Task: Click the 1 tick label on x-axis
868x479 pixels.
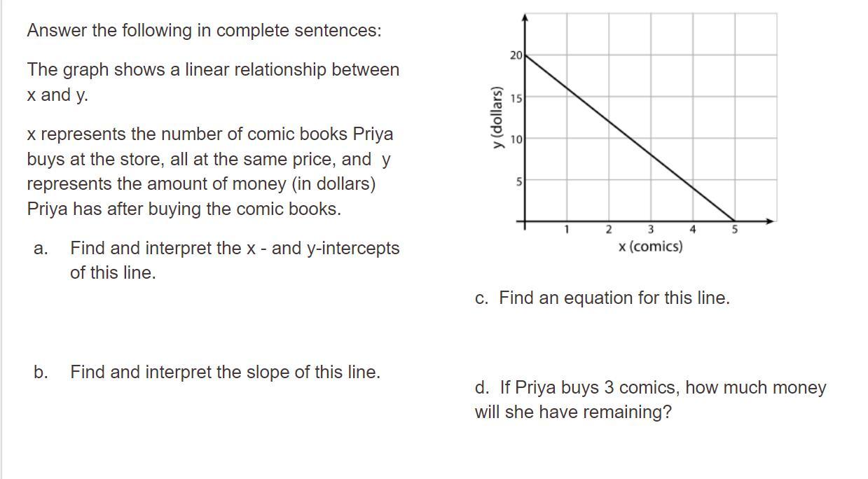Action: tap(567, 229)
